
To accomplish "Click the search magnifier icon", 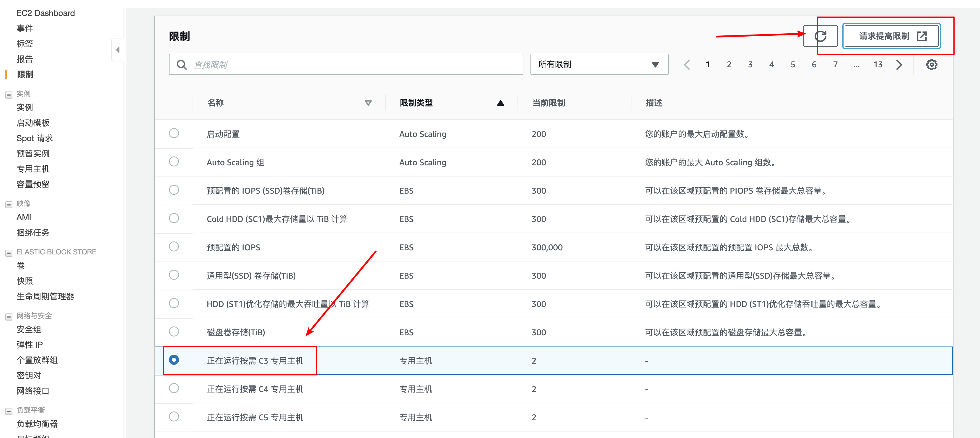I will tap(182, 65).
